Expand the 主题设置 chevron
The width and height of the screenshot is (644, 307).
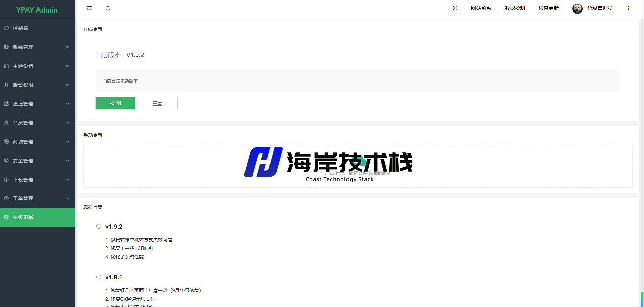[x=68, y=66]
